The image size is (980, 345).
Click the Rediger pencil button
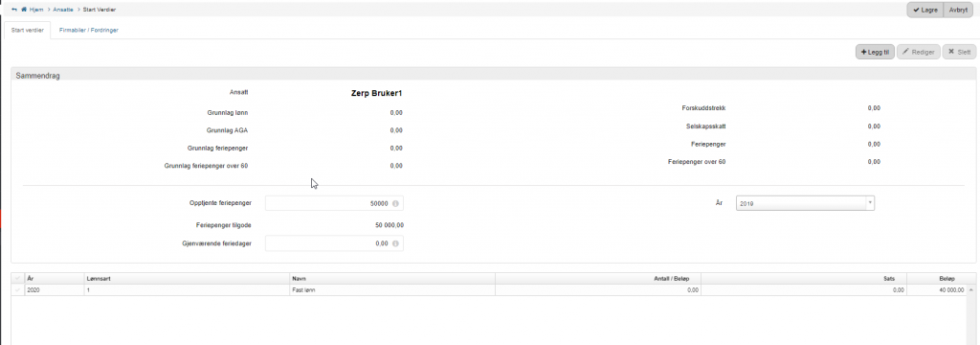point(918,52)
